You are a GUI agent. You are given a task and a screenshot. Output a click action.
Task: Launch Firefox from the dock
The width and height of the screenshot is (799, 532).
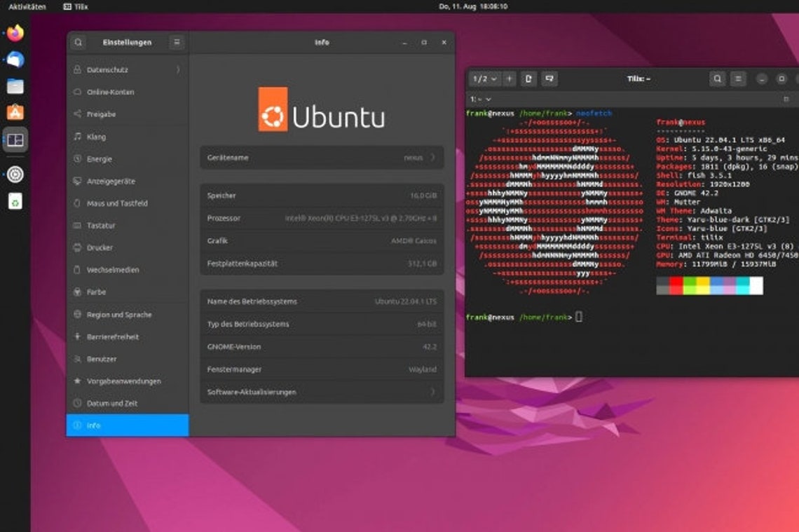(14, 32)
